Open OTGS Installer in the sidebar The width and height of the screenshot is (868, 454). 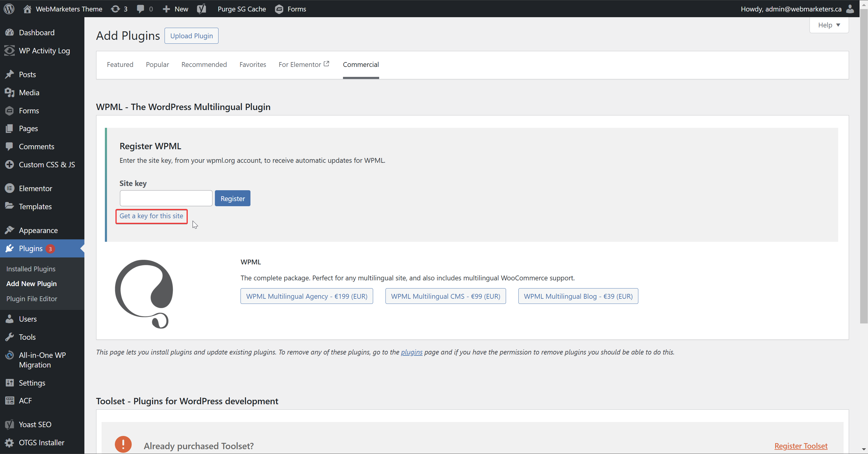42,442
